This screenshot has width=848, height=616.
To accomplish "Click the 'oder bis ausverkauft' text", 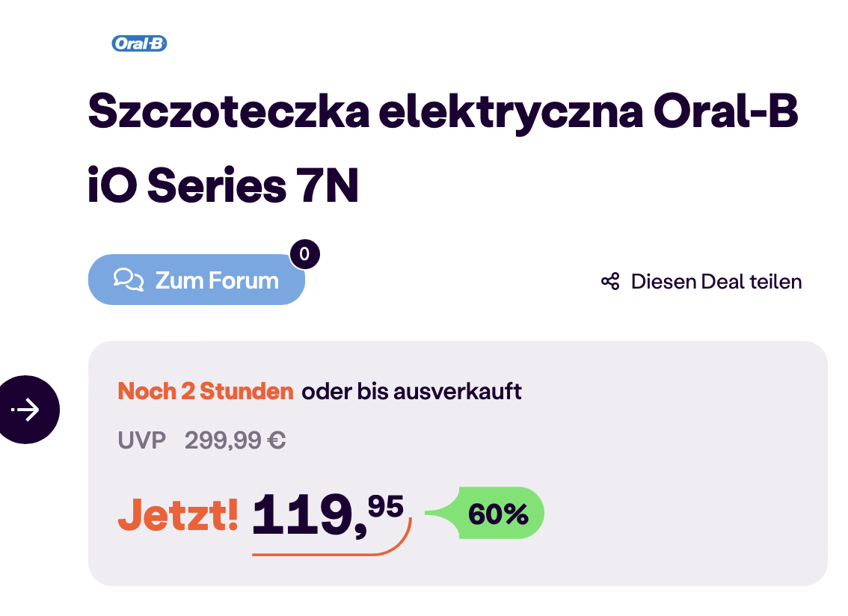I will (x=412, y=391).
